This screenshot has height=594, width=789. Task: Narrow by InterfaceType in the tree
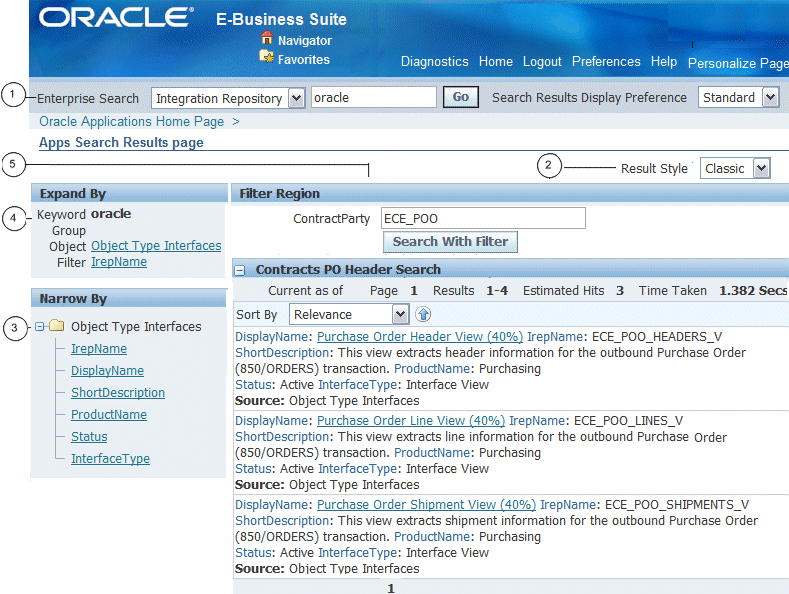click(110, 459)
